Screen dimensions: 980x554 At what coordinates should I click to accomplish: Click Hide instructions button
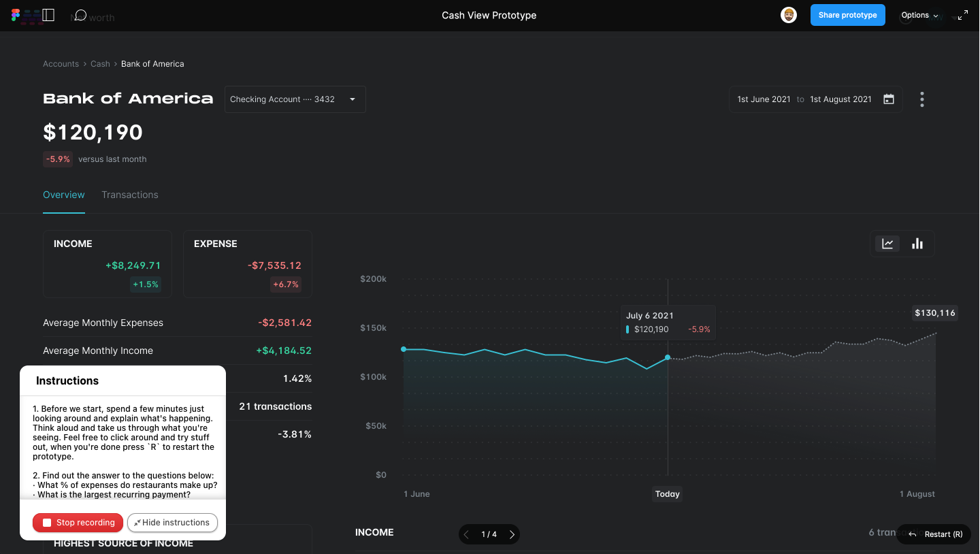172,523
